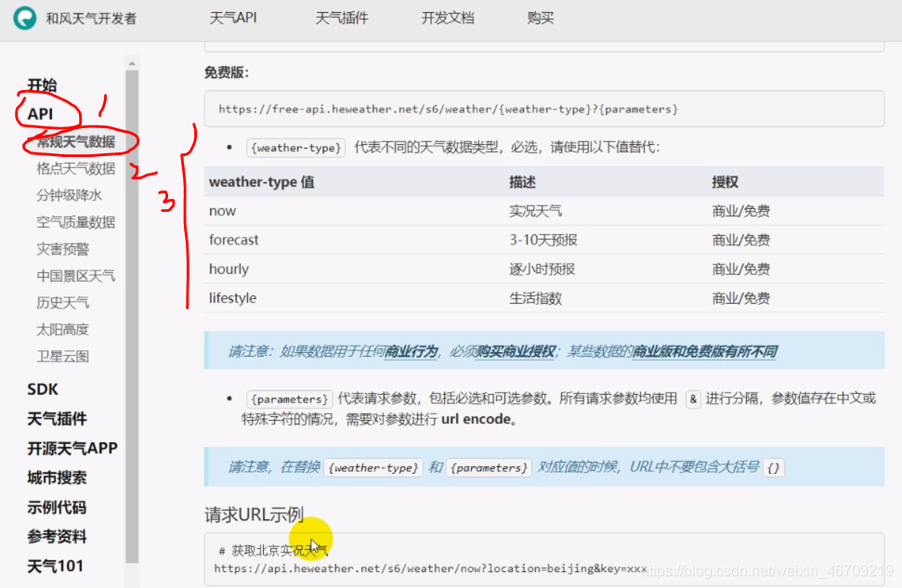Click the free-api URL code block

pos(543,109)
